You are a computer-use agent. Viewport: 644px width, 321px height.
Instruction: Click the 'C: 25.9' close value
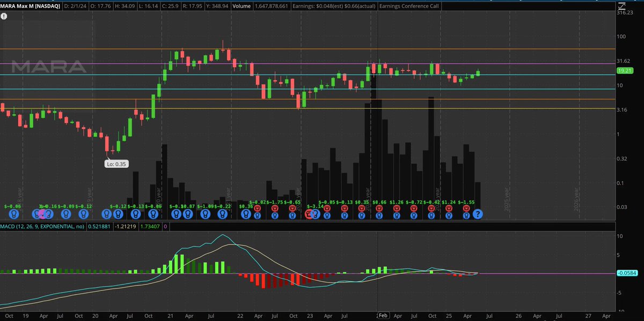(x=171, y=8)
